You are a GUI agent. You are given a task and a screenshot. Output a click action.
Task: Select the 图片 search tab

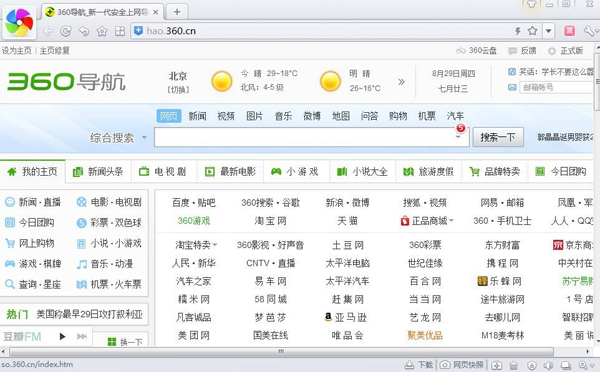254,116
